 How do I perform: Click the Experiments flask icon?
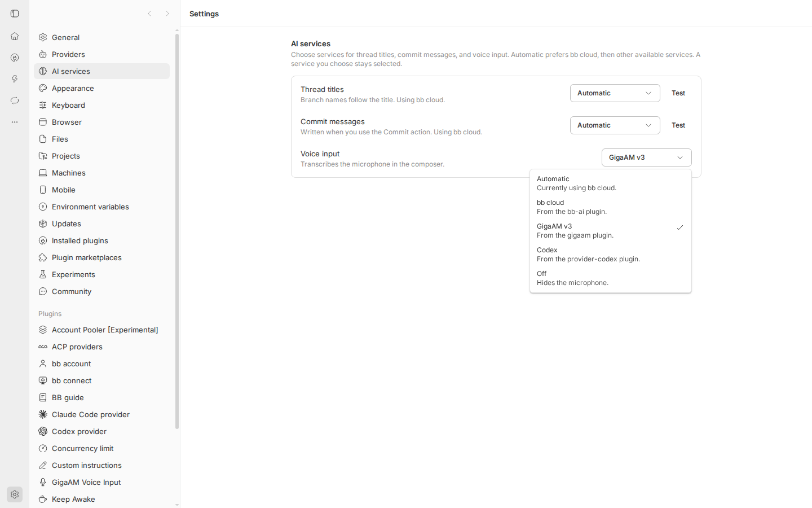(43, 274)
